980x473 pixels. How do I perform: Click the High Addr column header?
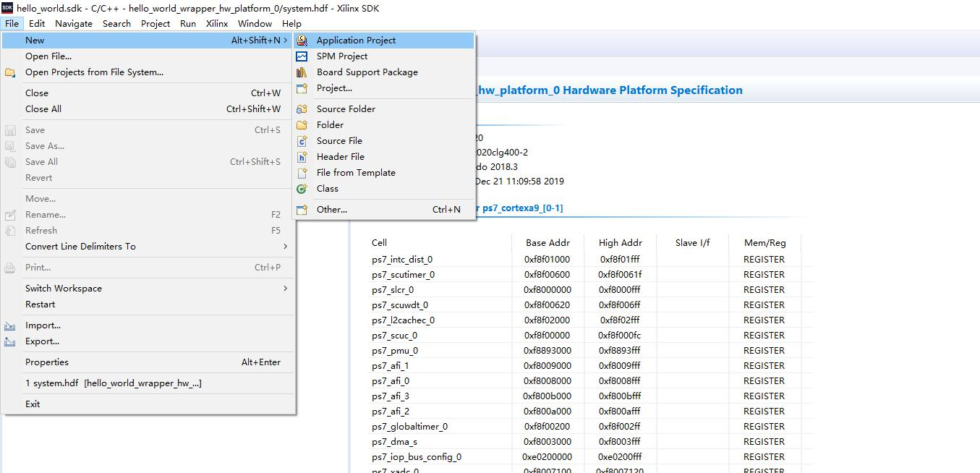(x=620, y=243)
